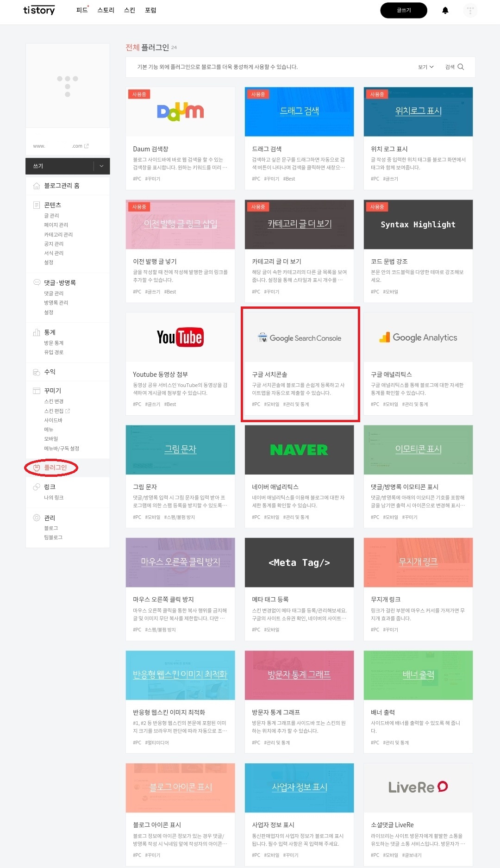The height and width of the screenshot is (868, 500).
Task: Open the 사업자 정보 표시 plugin card
Action: tap(299, 814)
